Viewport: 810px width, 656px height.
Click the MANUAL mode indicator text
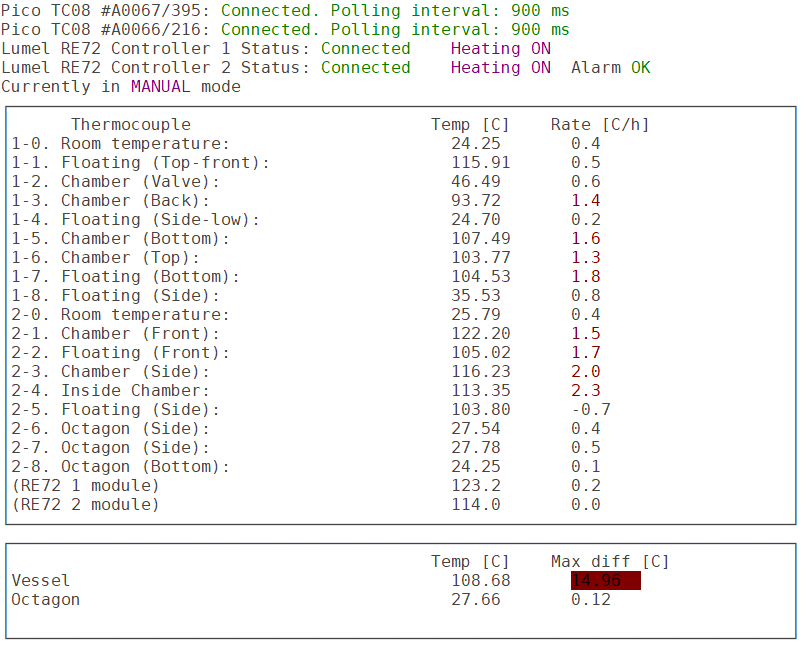tap(160, 87)
